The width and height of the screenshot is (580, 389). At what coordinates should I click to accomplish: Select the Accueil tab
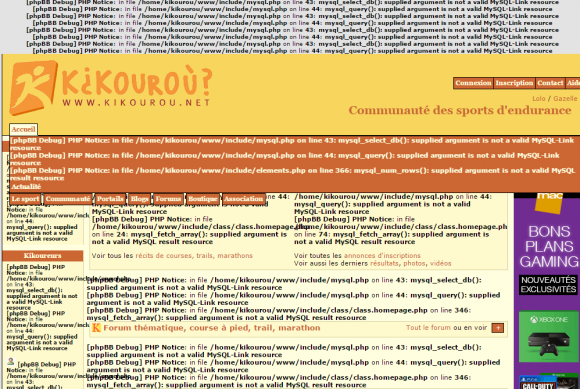coord(23,129)
